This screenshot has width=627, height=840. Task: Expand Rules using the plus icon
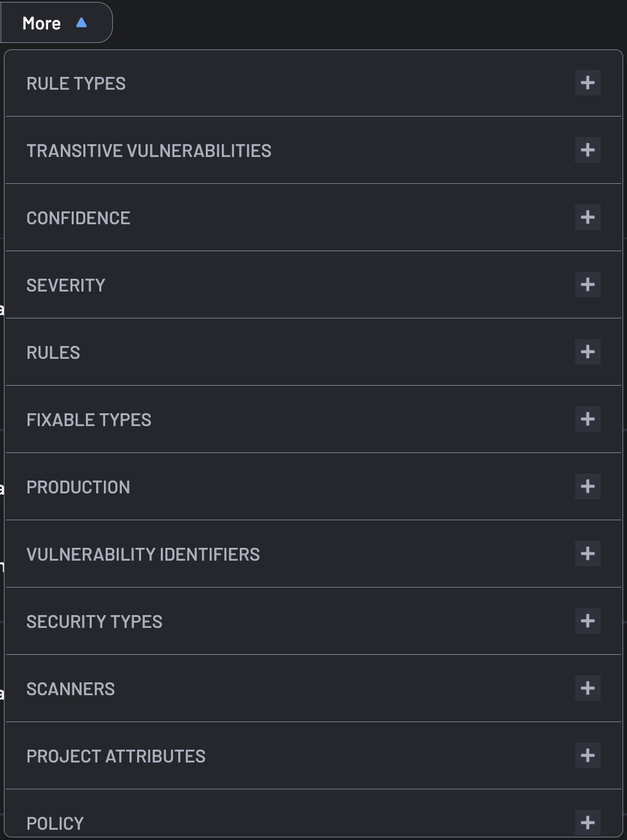coord(588,352)
